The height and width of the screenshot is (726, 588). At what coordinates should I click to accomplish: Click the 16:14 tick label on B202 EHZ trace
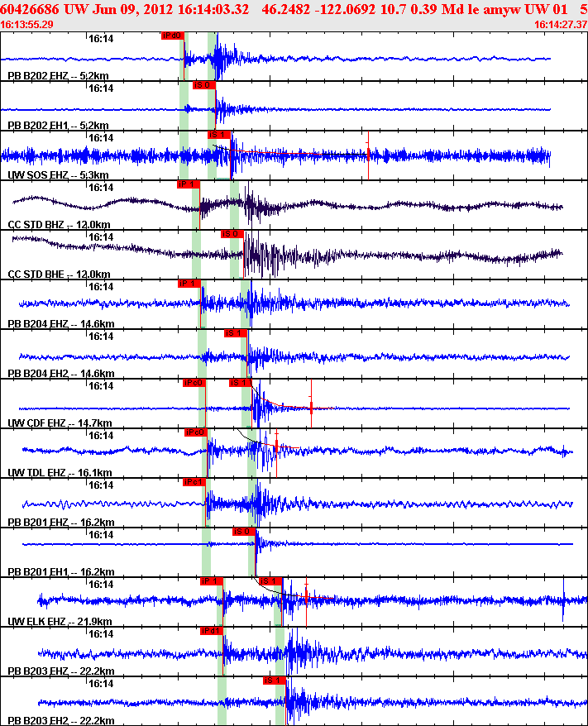101,38
